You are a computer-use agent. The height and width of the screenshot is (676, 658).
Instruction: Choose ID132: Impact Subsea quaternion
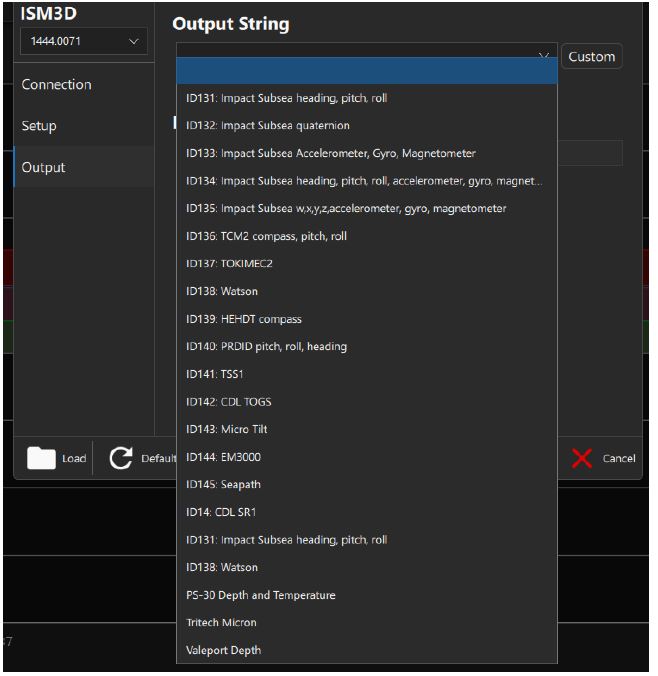(268, 126)
